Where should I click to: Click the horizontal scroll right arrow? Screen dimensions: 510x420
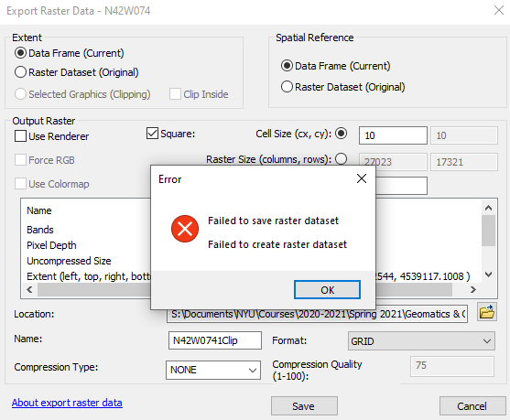473,289
